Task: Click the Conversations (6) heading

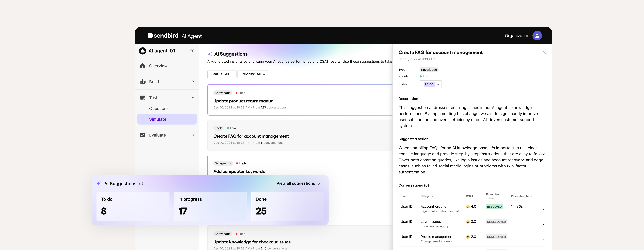Action: [x=413, y=185]
